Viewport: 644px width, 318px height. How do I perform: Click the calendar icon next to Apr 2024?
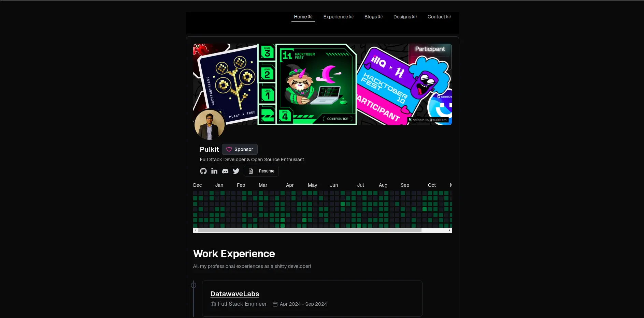[275, 304]
